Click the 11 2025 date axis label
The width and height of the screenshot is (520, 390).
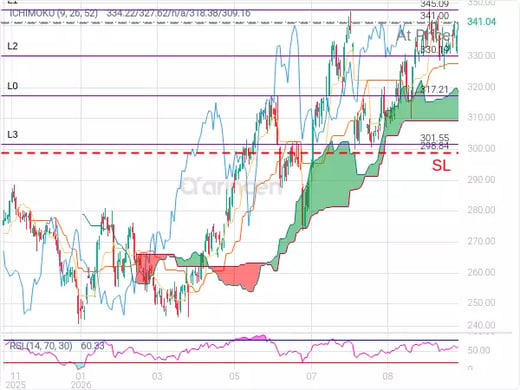[15, 381]
